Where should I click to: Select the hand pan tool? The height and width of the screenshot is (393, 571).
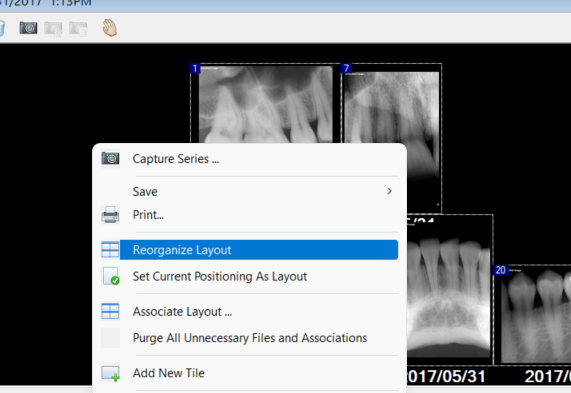point(109,28)
